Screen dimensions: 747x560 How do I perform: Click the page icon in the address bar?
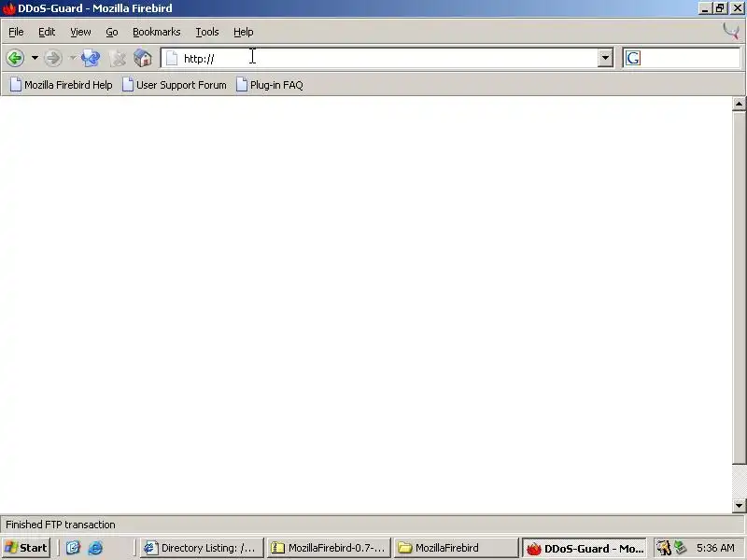[172, 59]
